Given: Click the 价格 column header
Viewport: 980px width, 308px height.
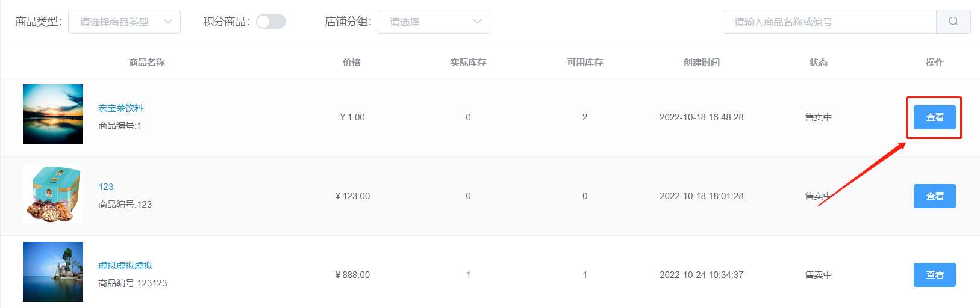Looking at the screenshot, I should 352,63.
